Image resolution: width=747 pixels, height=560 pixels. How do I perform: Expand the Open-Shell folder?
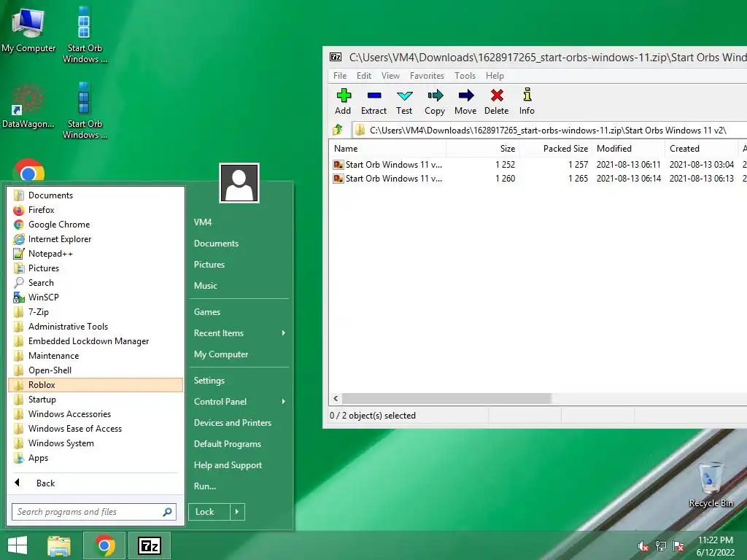pyautogui.click(x=96, y=370)
